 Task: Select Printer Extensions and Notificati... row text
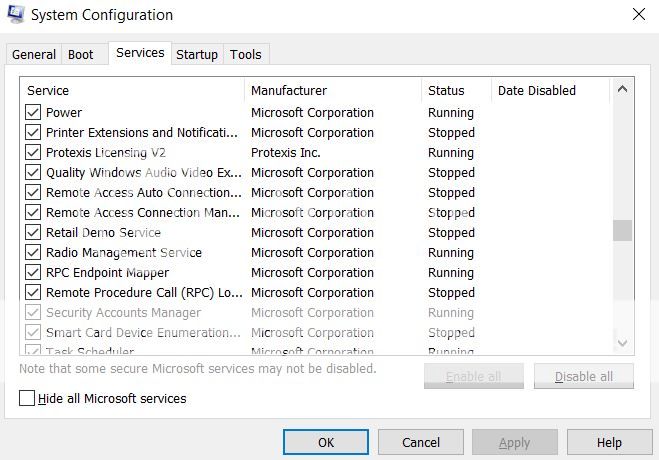142,132
